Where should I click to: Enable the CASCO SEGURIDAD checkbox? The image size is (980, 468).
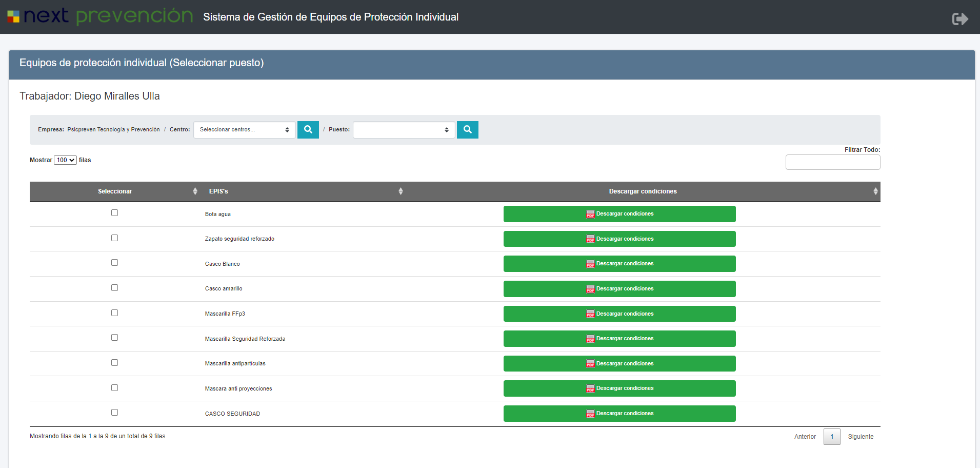pyautogui.click(x=114, y=413)
